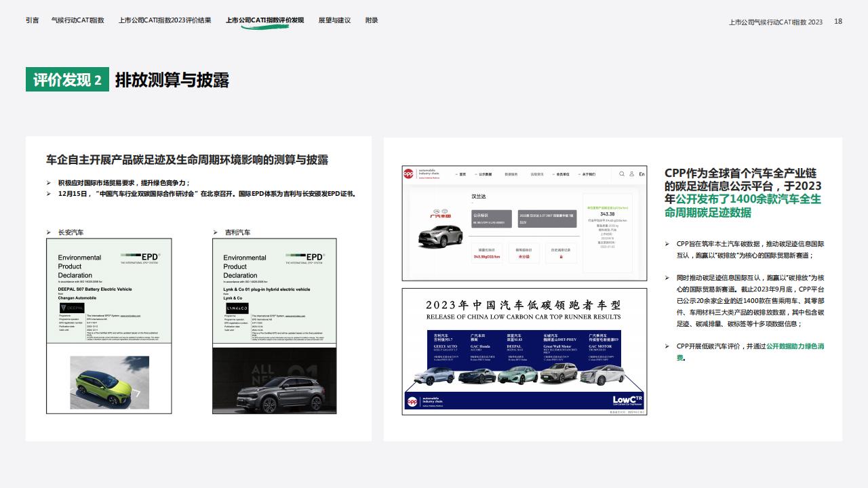Click the silver Highlander SUV image
Viewport: 868px width, 488px height.
coord(441,236)
